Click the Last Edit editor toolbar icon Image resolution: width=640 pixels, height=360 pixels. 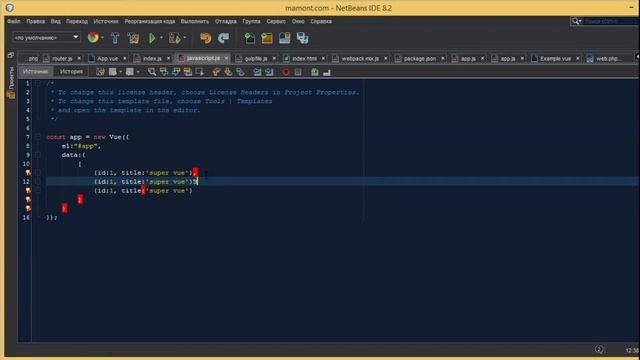click(x=100, y=72)
